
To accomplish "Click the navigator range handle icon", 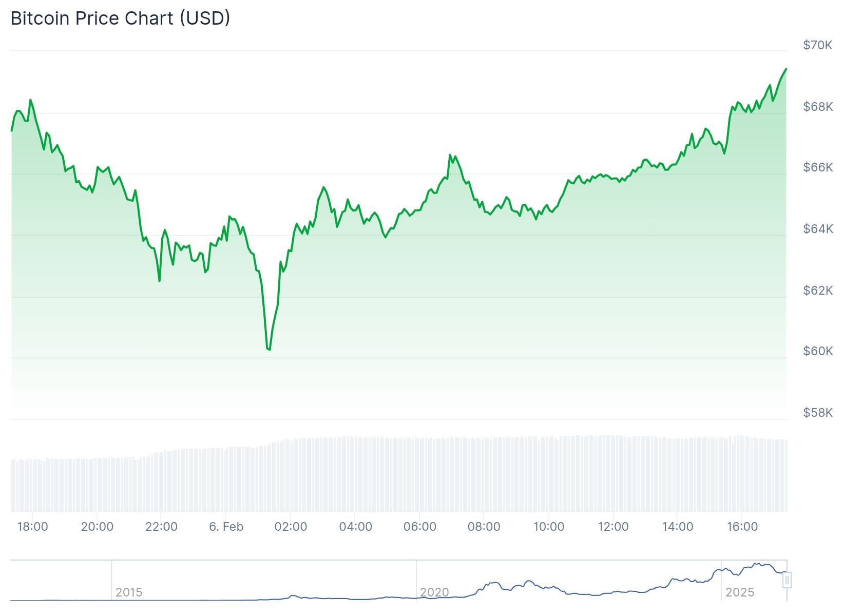I will click(x=787, y=580).
